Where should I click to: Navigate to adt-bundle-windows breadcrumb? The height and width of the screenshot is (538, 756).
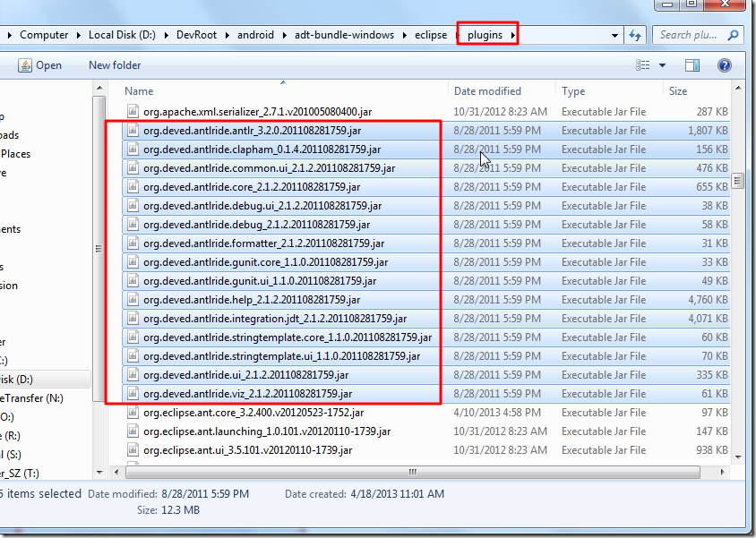(344, 35)
